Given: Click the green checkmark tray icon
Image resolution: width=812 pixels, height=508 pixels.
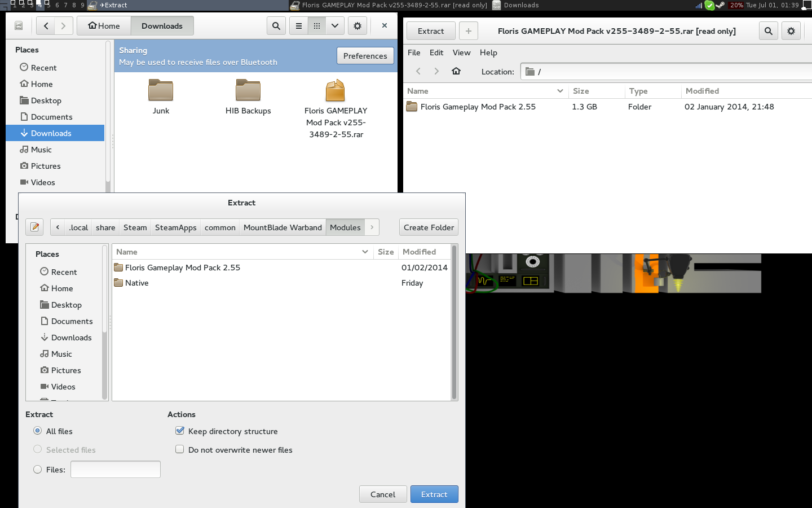Looking at the screenshot, I should point(709,5).
